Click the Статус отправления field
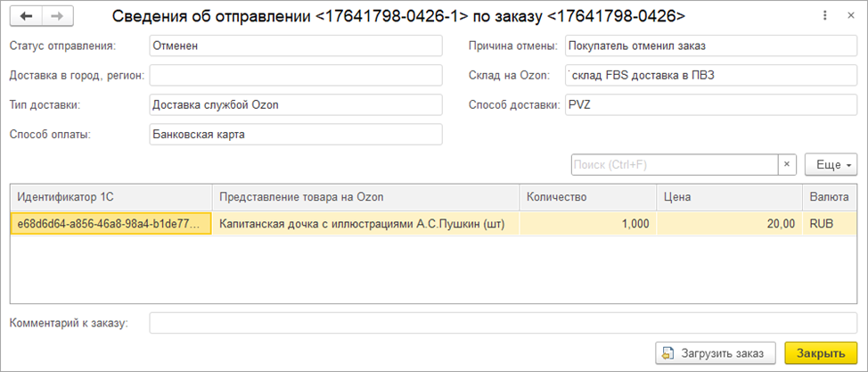868x372 pixels. [296, 46]
